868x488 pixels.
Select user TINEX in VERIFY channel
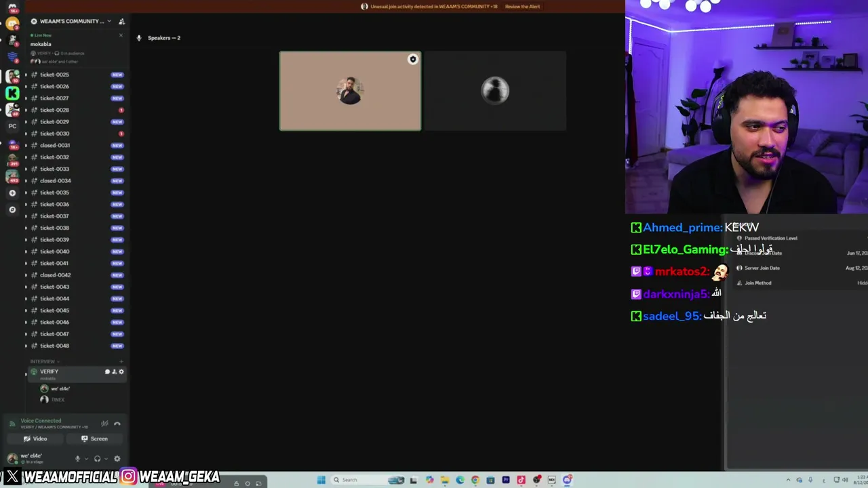tap(52, 400)
